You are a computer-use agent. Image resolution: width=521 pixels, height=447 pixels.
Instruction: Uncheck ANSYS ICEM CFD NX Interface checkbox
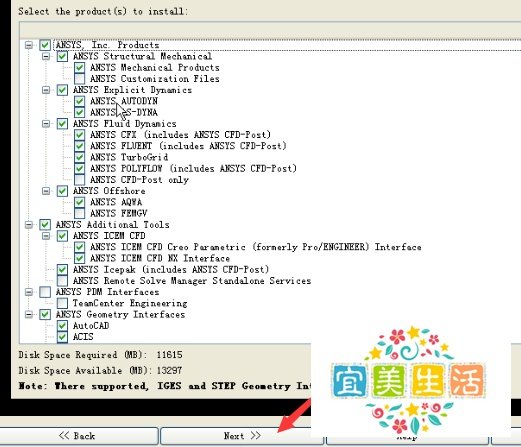coord(79,258)
